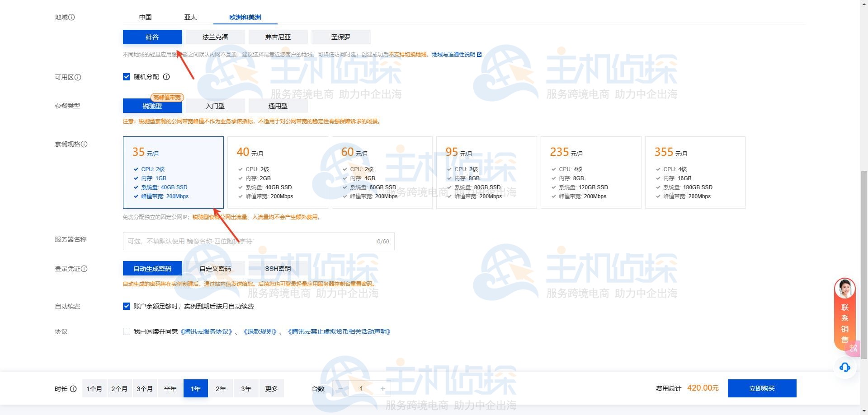
Task: Check the 我已阅读并同意 agreement checkbox
Action: tap(127, 331)
